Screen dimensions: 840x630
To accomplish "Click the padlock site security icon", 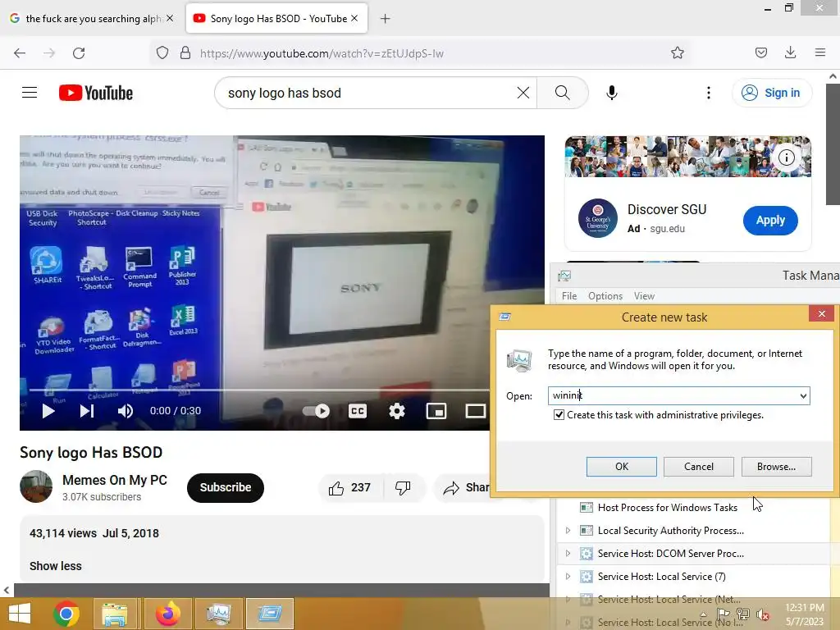I will point(185,53).
